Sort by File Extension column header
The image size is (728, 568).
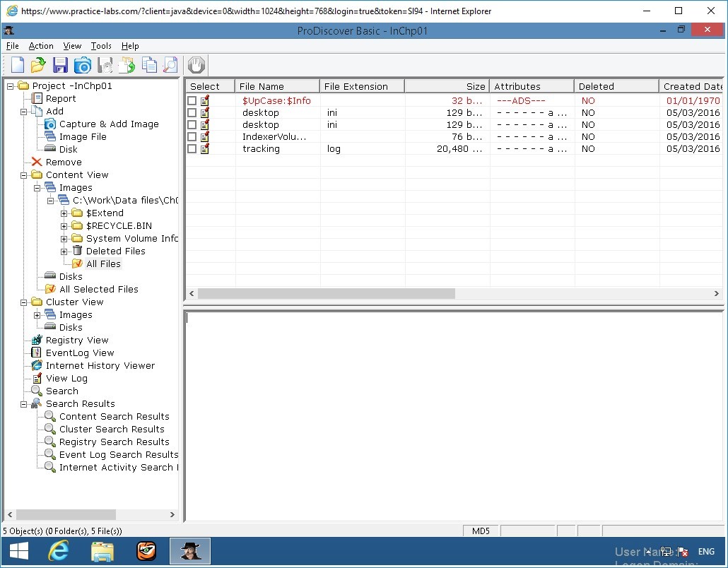[x=362, y=86]
